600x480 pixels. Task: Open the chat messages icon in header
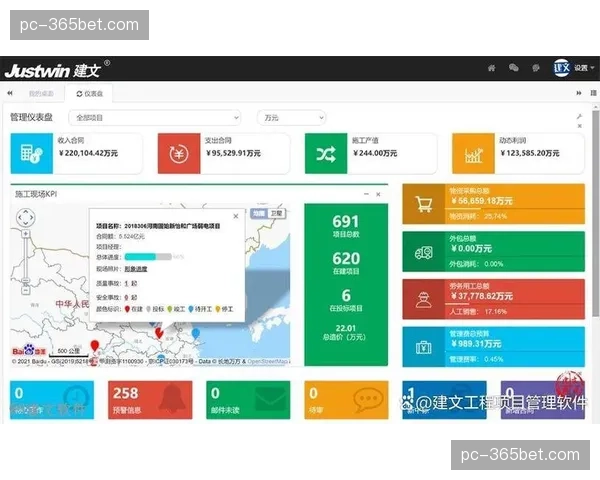tap(514, 69)
